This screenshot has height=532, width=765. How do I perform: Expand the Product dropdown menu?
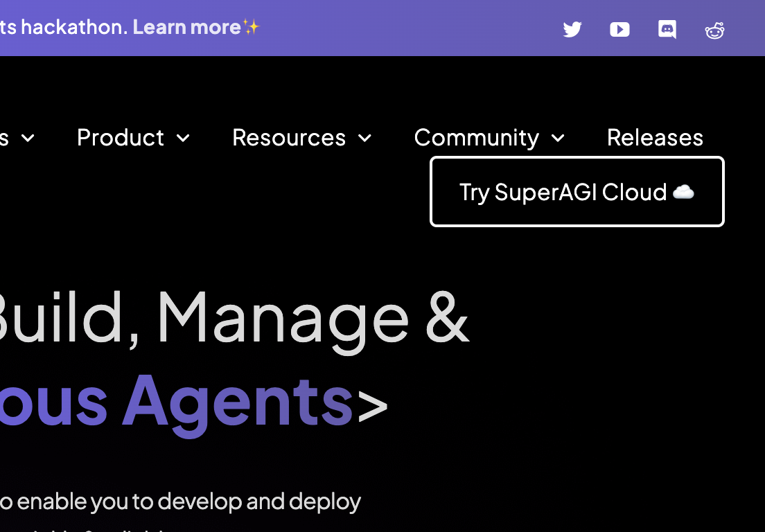[133, 138]
